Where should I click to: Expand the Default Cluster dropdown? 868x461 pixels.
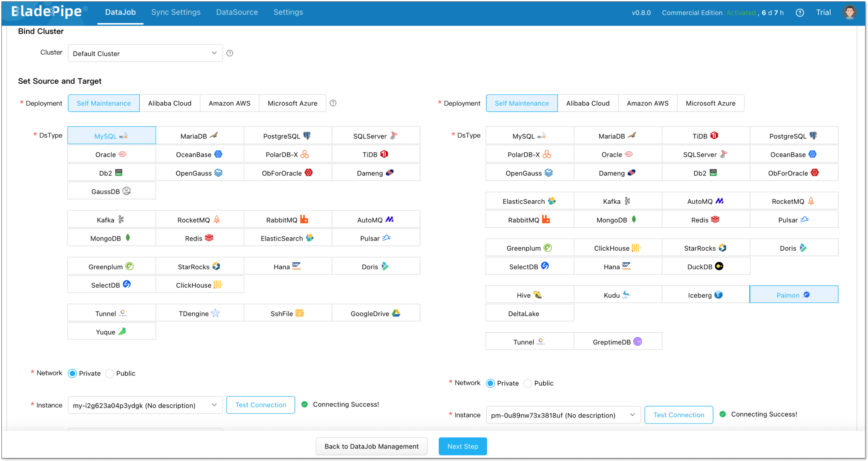pyautogui.click(x=145, y=53)
